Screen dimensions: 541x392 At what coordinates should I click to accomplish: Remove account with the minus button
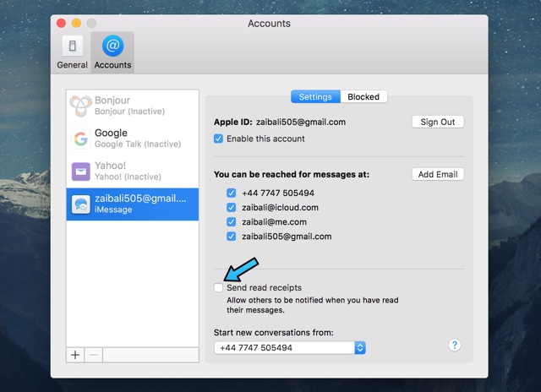click(94, 355)
